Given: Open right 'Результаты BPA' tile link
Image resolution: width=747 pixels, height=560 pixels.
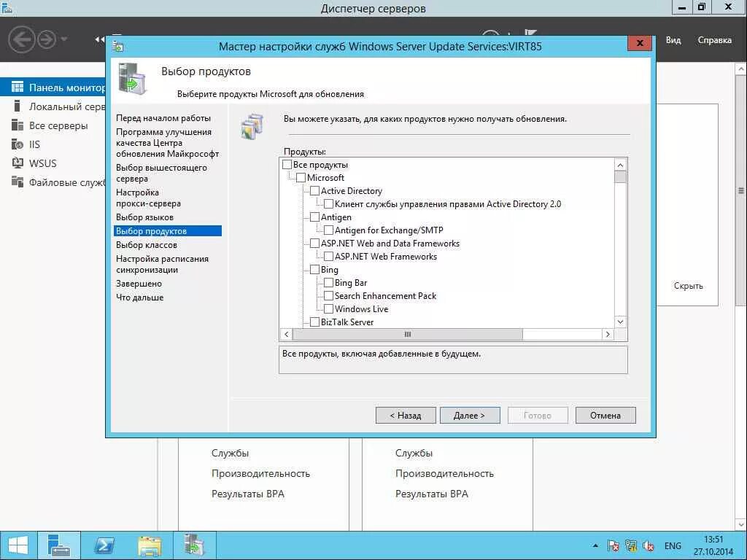Looking at the screenshot, I should [432, 494].
